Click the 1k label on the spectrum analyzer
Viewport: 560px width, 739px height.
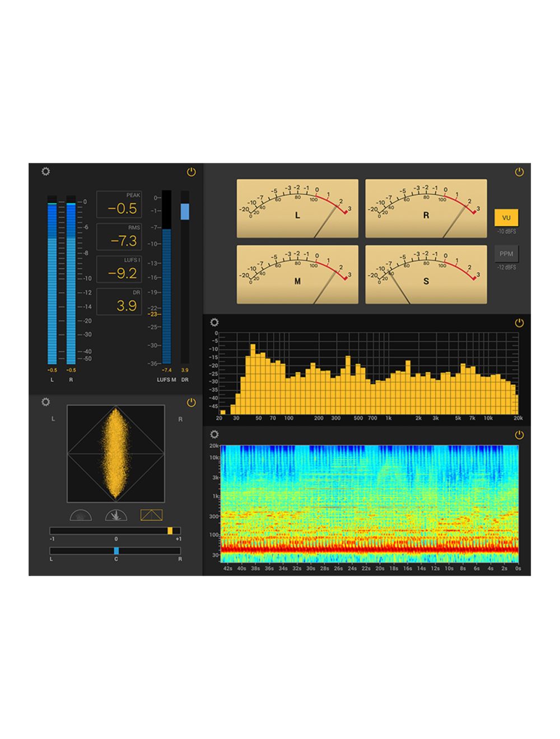click(389, 418)
